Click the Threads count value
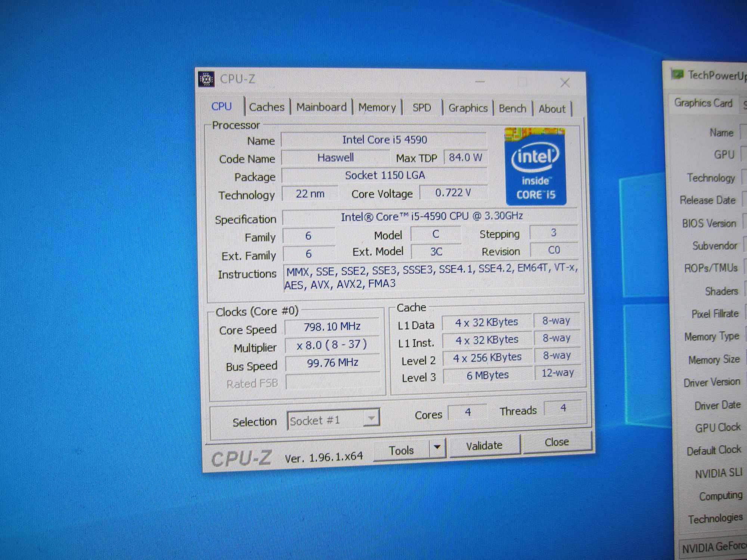 click(563, 408)
